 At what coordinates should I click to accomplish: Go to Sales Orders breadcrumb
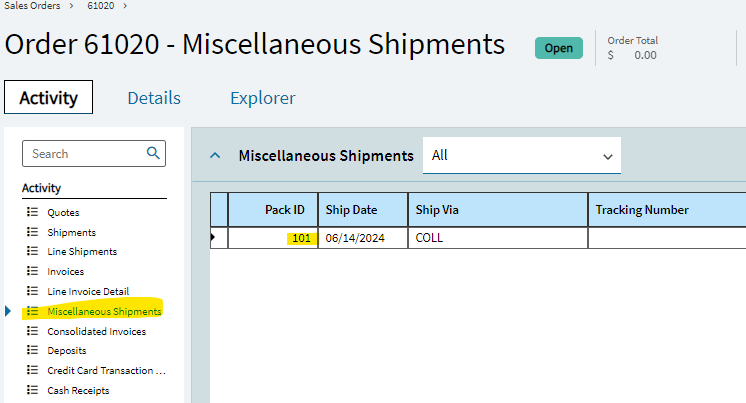pyautogui.click(x=32, y=6)
